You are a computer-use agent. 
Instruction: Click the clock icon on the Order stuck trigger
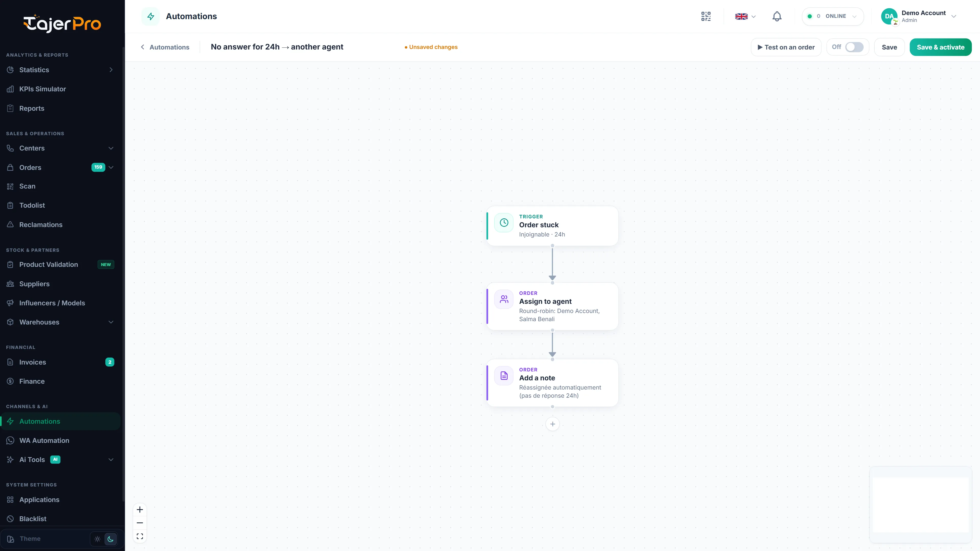click(504, 223)
